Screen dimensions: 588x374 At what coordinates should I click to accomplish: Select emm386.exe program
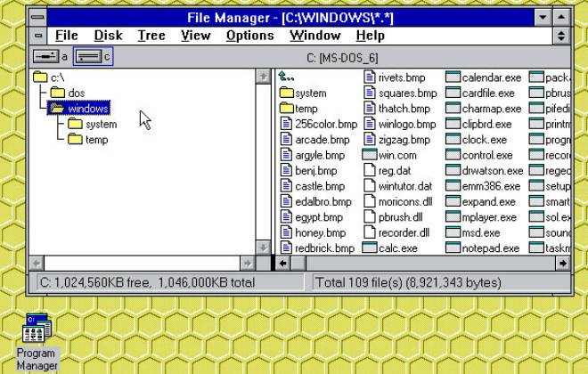point(483,186)
